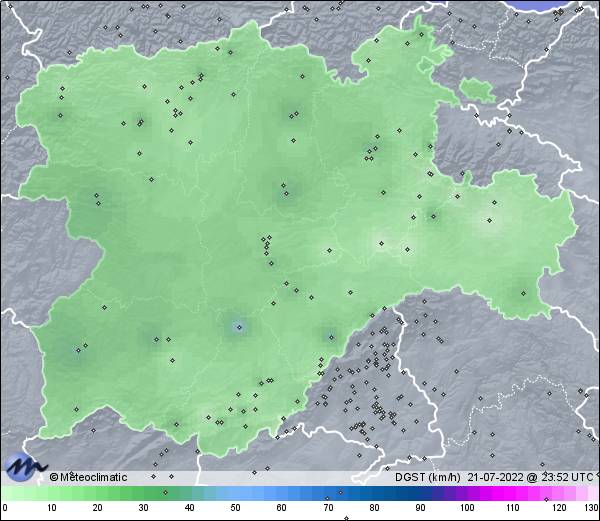Click the pale pink color band above 130
Screen dimensions: 600x521
tap(592, 493)
